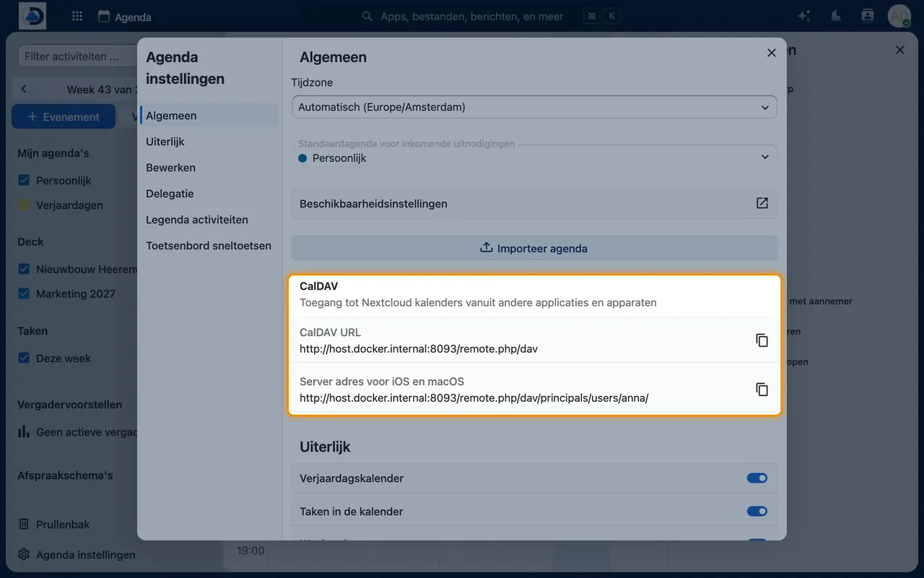
Task: Click the calendar icon next to Agenda
Action: pos(104,16)
